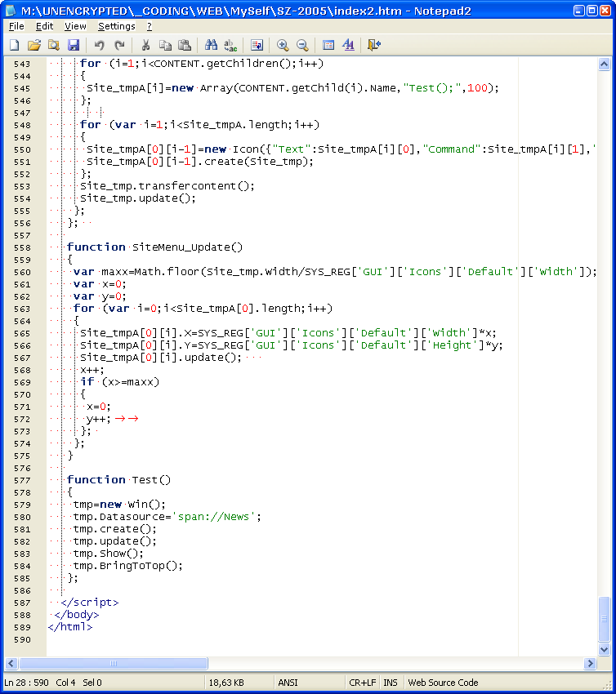Click the Browse files icon
Viewport: 616px width, 694px height.
pyautogui.click(x=54, y=45)
